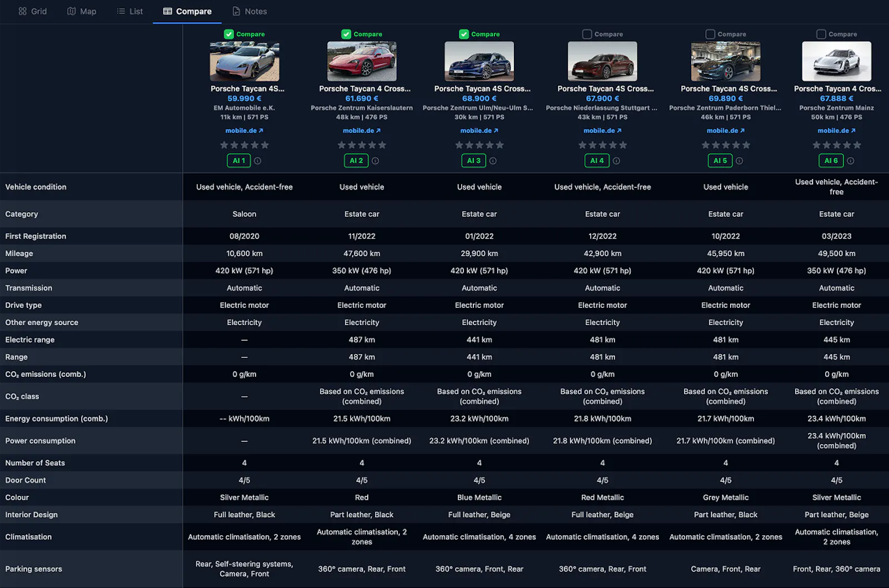889x588 pixels.
Task: Check Compare for the 67.900 € Taycan
Action: point(587,34)
